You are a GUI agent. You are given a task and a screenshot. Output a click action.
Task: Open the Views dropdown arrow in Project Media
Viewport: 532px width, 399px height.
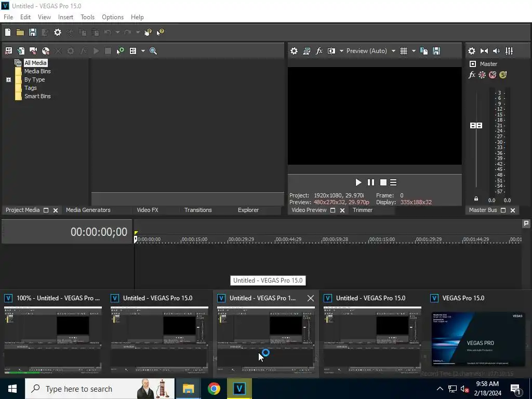(143, 51)
